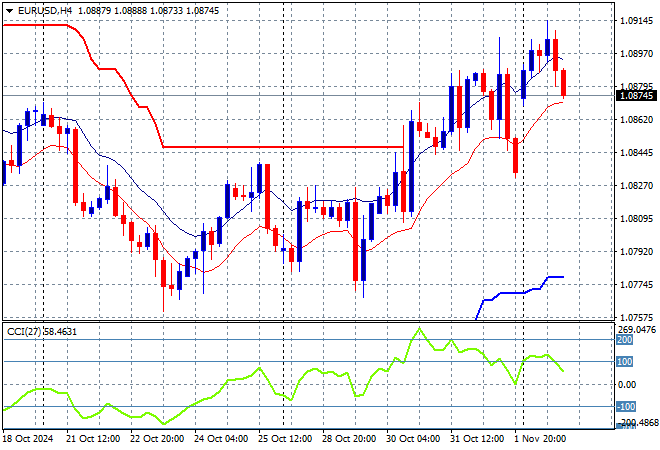Click the 1.07745 price axis label

pyautogui.click(x=637, y=285)
